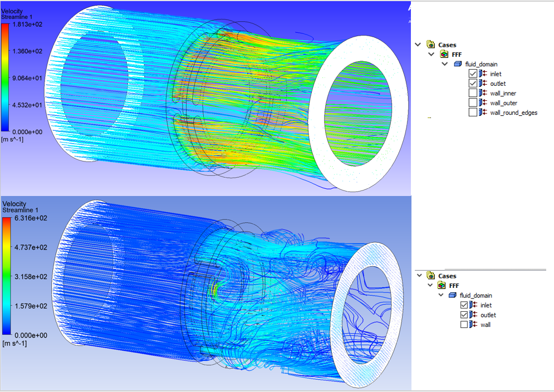554x392 pixels.
Task: Collapse the fluid_domain node in the lower tree
Action: [441, 295]
